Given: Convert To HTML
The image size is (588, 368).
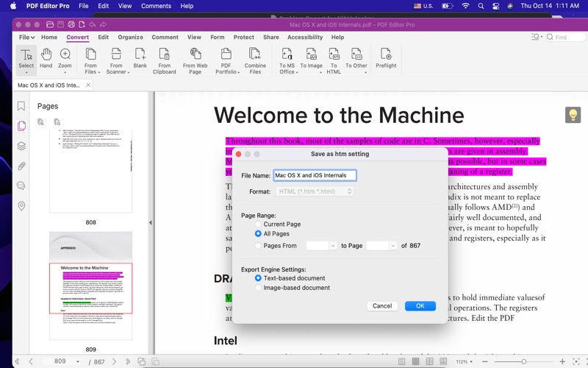Looking at the screenshot, I should (x=334, y=60).
